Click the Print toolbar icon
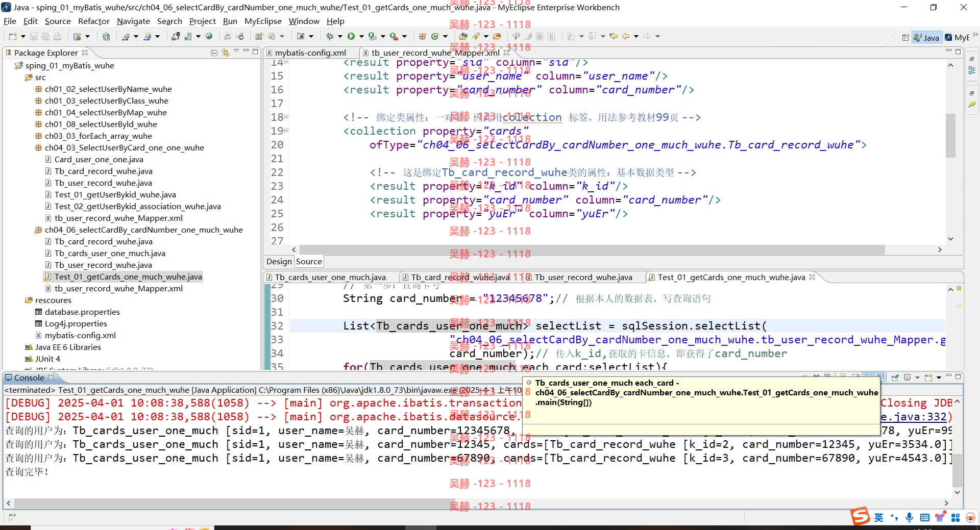This screenshot has width=980, height=530. [57, 37]
